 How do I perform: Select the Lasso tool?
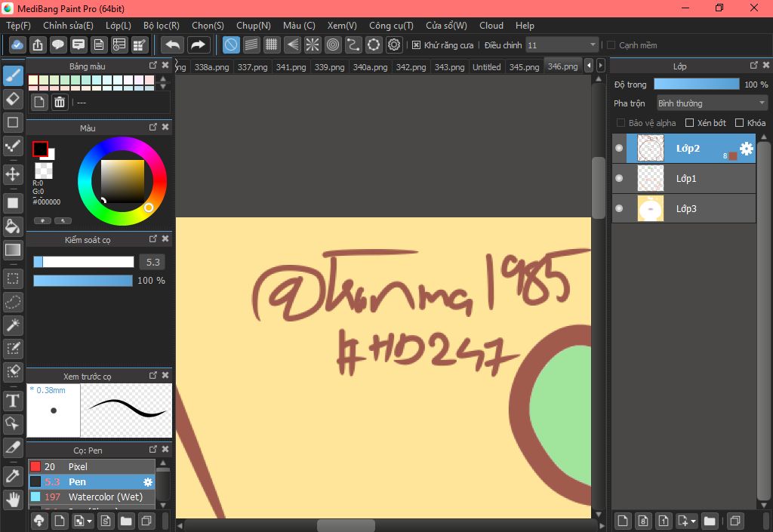point(13,302)
